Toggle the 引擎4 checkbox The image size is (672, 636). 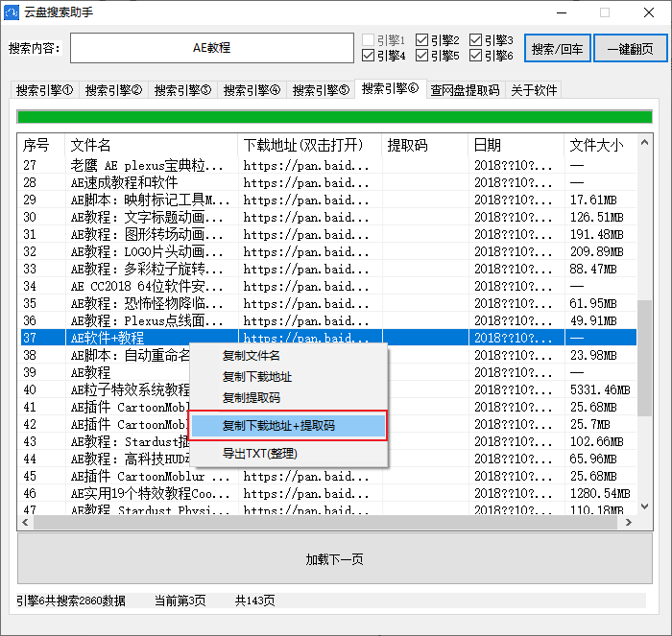(368, 56)
